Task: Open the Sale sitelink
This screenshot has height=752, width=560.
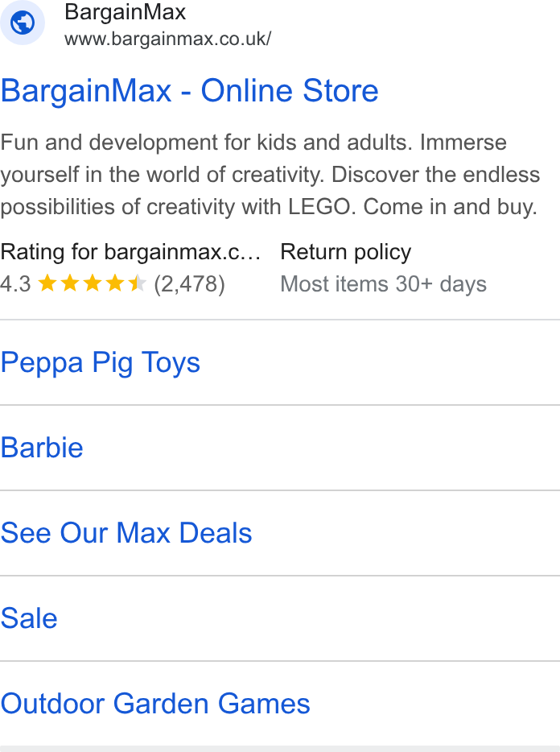Action: [29, 618]
